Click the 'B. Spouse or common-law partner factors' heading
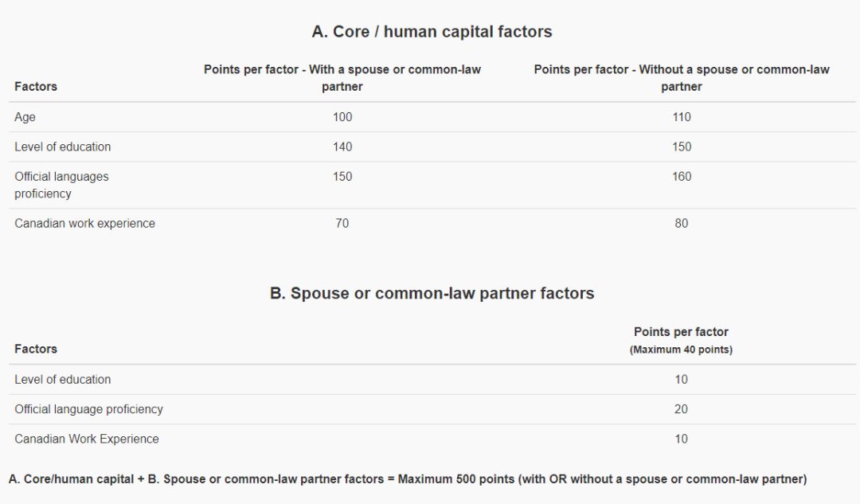 [x=432, y=293]
